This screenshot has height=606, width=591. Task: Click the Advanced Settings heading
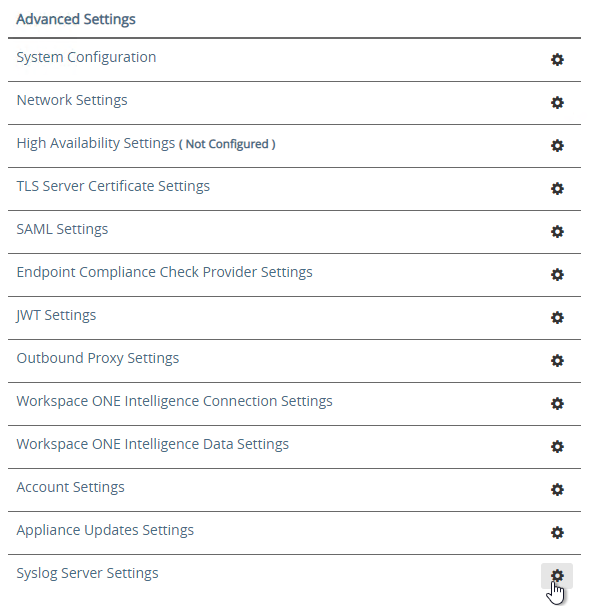pos(76,19)
